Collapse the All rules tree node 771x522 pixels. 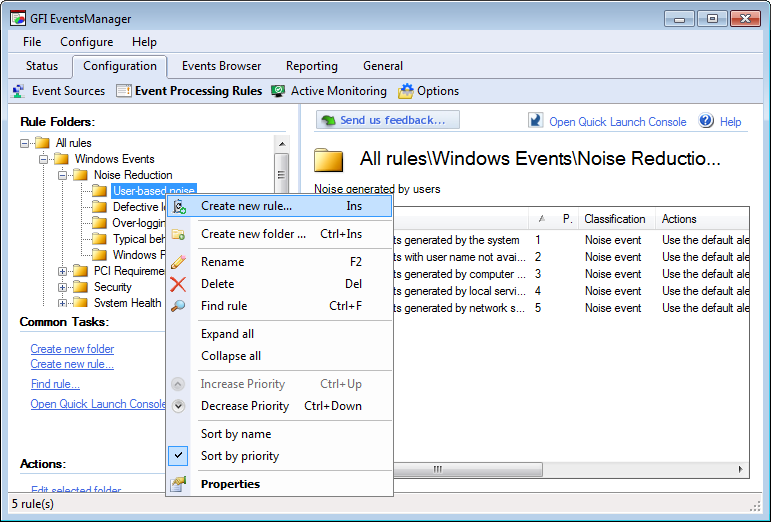24,144
